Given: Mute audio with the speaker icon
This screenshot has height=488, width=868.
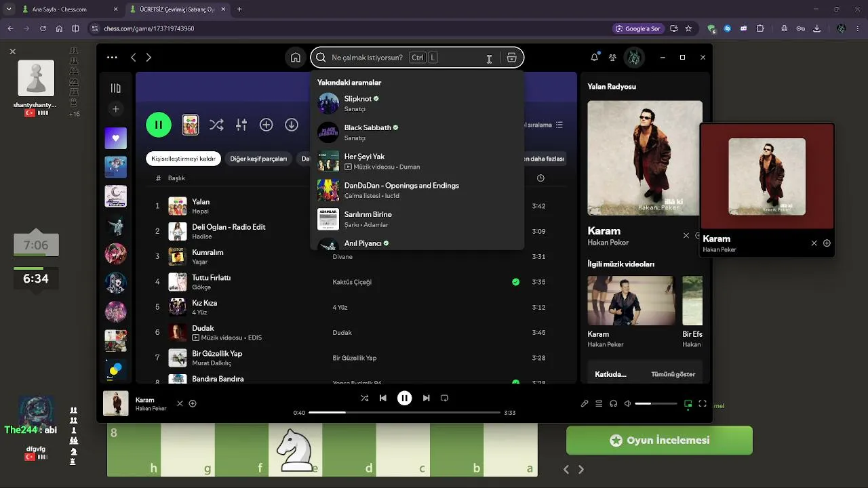Looking at the screenshot, I should (x=627, y=404).
